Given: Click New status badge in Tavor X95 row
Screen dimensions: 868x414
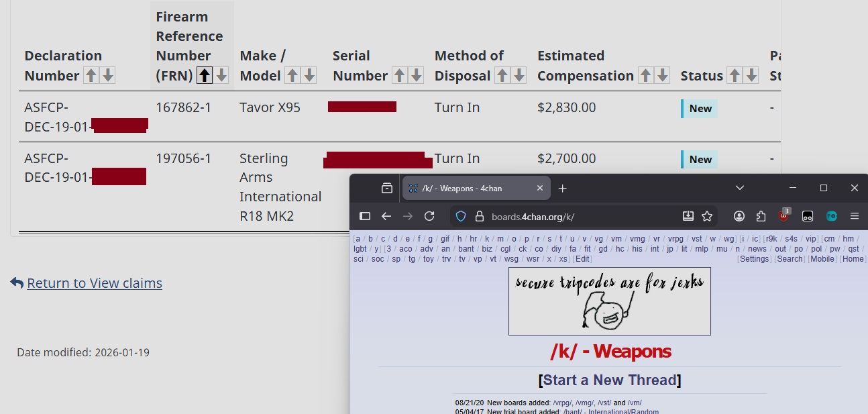Looking at the screenshot, I should [x=700, y=109].
